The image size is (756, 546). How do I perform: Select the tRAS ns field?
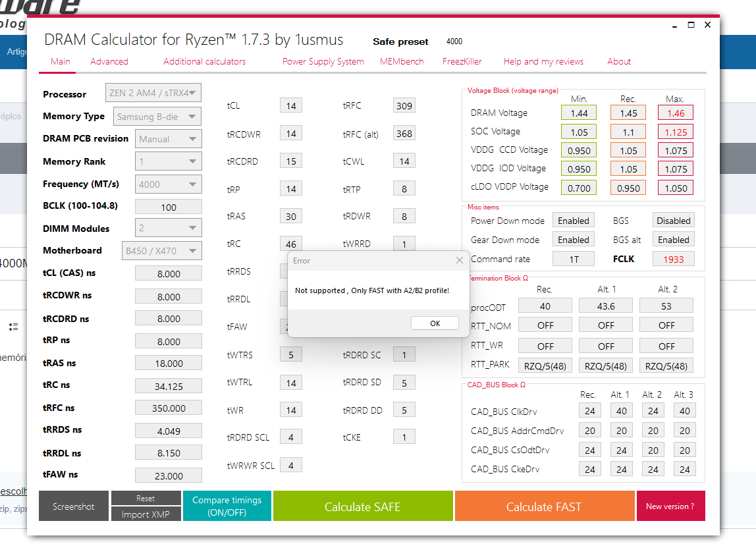[x=169, y=363]
